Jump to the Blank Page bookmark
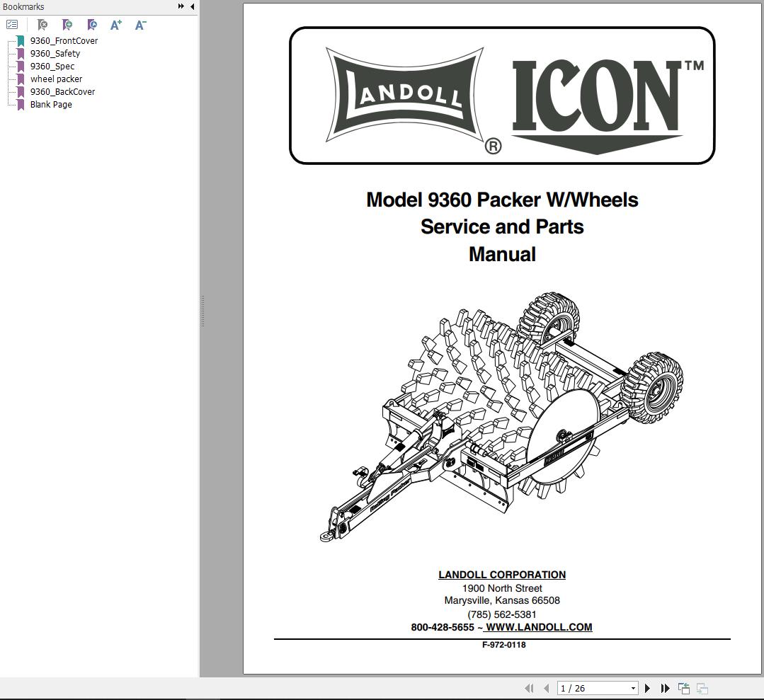Screen dimensions: 764x700 [x=50, y=104]
